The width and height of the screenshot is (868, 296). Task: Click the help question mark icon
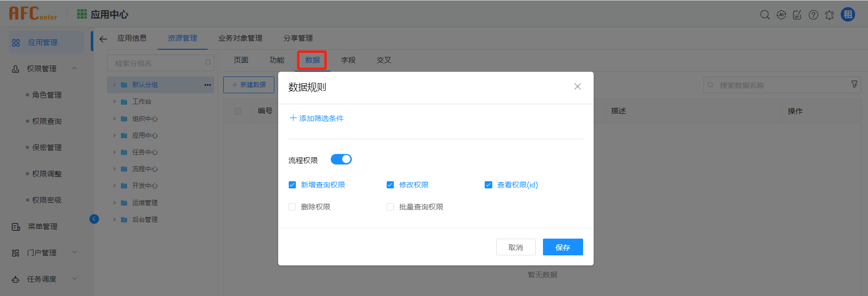pyautogui.click(x=813, y=15)
